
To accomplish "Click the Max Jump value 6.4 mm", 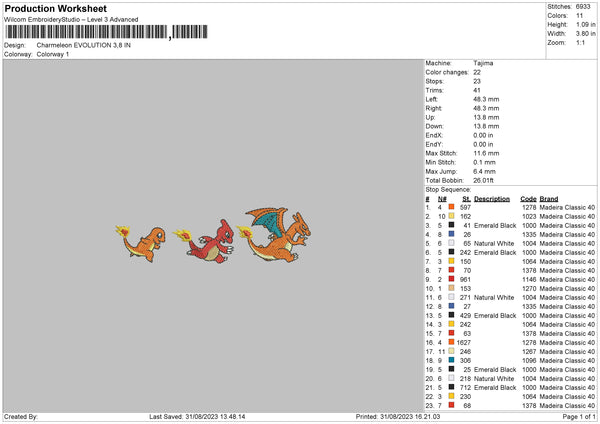I will 484,171.
